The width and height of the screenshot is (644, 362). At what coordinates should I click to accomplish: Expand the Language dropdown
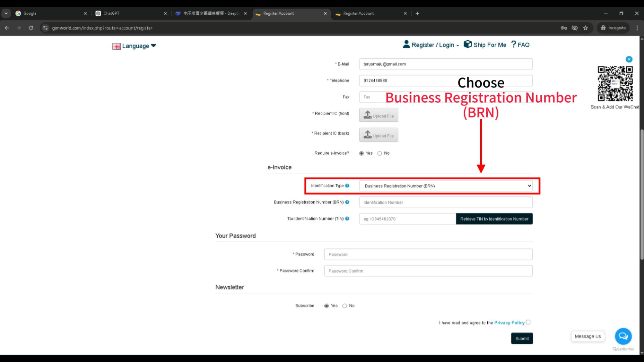click(x=135, y=46)
